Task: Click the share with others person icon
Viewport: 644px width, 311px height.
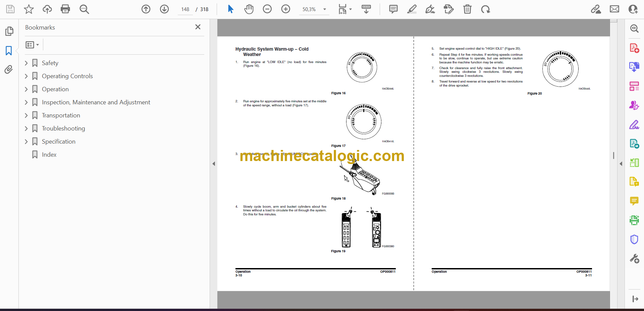Action: pyautogui.click(x=633, y=9)
